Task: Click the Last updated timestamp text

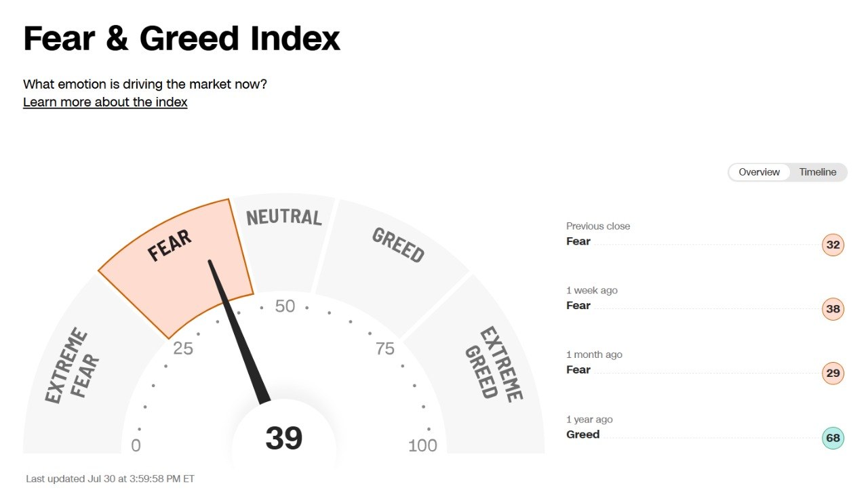Action: tap(110, 479)
